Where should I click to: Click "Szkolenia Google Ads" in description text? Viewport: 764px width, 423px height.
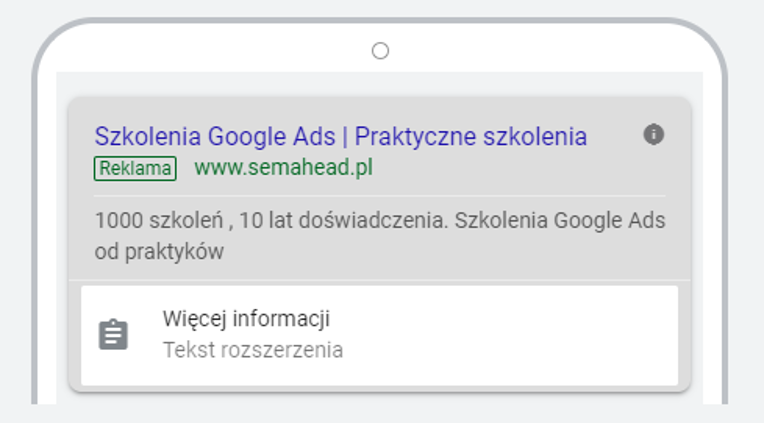click(x=559, y=221)
